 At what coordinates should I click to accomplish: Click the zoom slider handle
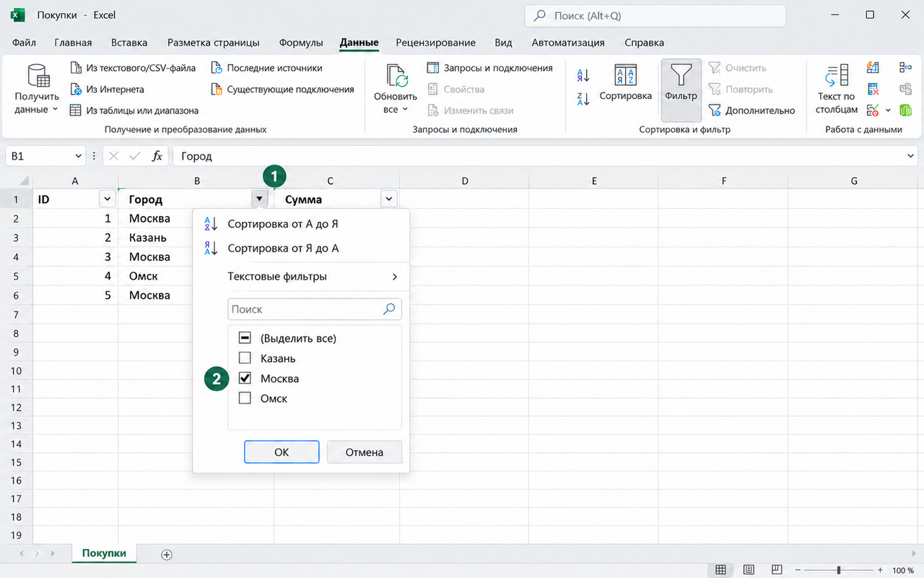[x=838, y=570]
